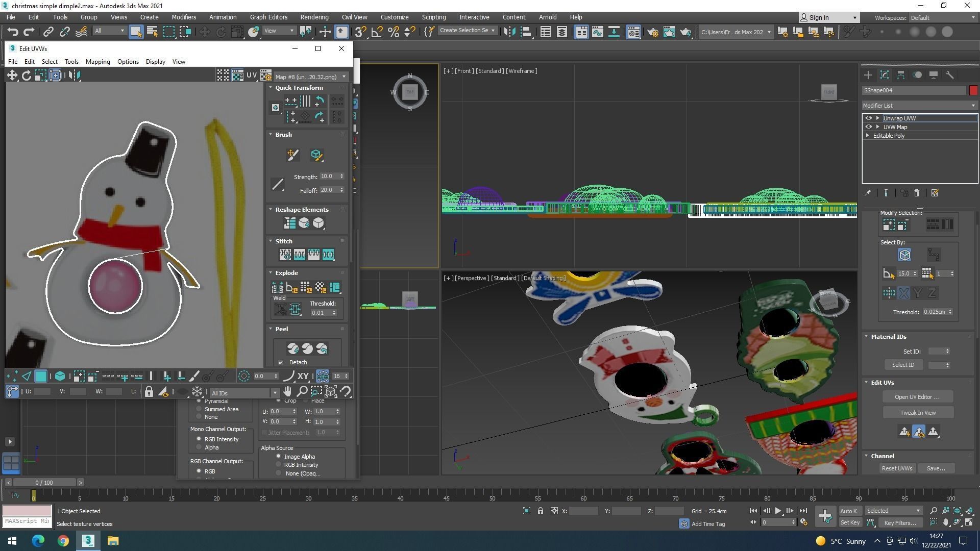Click Freeform Mode icon in Edit UVWs toolbar
Screen dimensions: 980x551
coord(55,76)
